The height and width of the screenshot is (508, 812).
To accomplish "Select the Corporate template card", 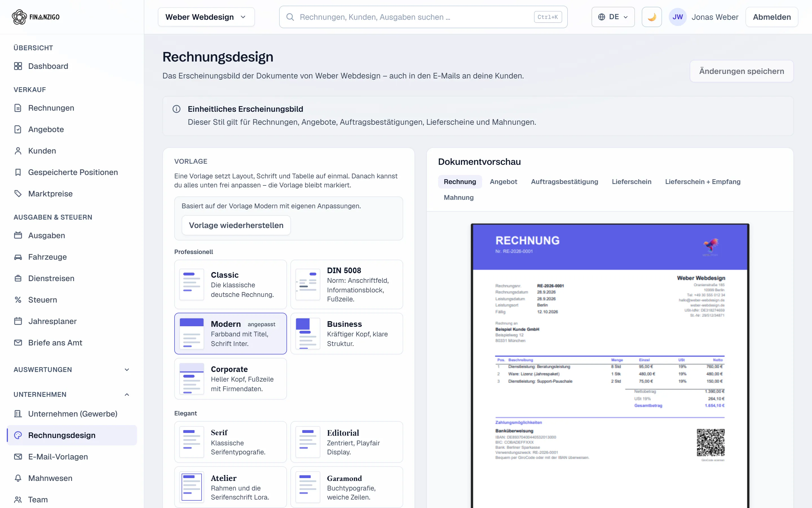I will click(231, 379).
